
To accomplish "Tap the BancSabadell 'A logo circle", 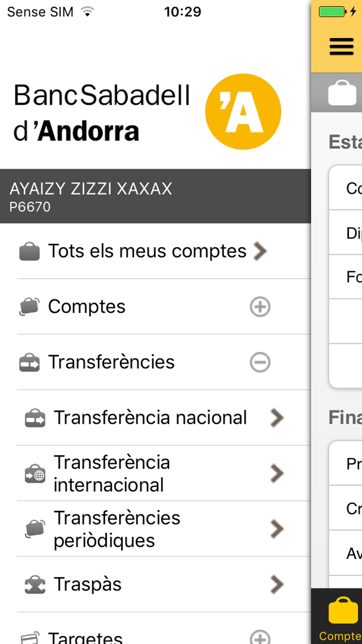I will 243,112.
